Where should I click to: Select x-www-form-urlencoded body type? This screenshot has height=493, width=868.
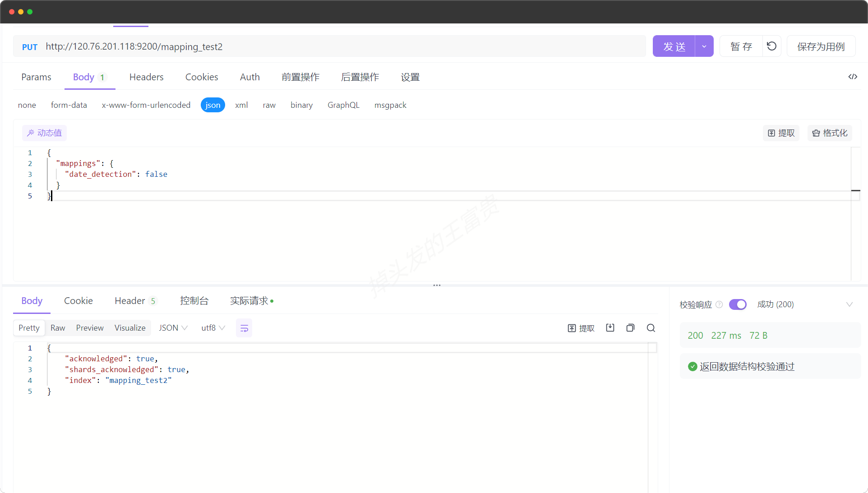pos(146,105)
